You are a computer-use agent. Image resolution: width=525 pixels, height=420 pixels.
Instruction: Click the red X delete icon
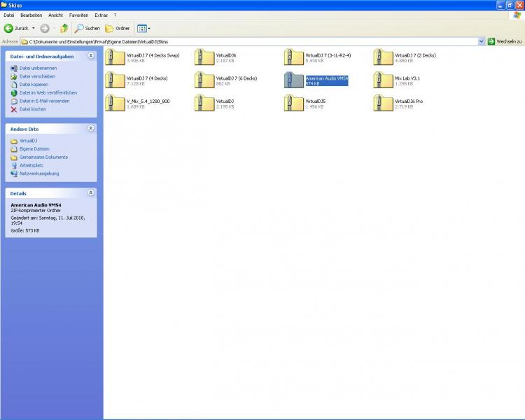(x=14, y=109)
